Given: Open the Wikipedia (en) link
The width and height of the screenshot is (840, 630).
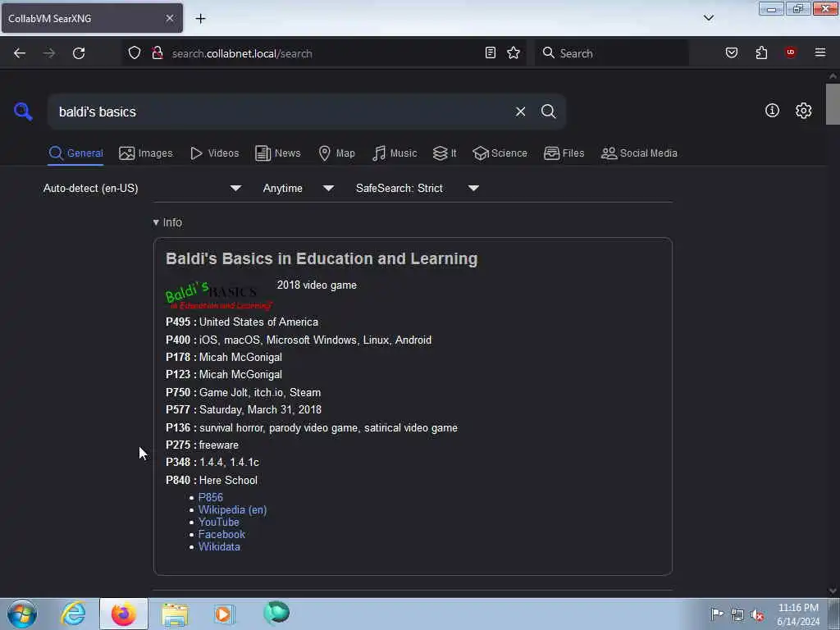Looking at the screenshot, I should [x=232, y=509].
